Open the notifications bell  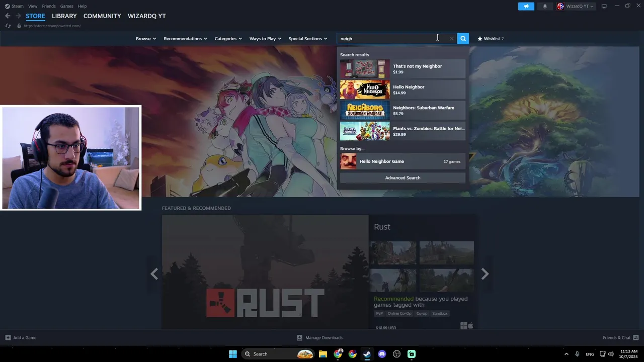[545, 6]
